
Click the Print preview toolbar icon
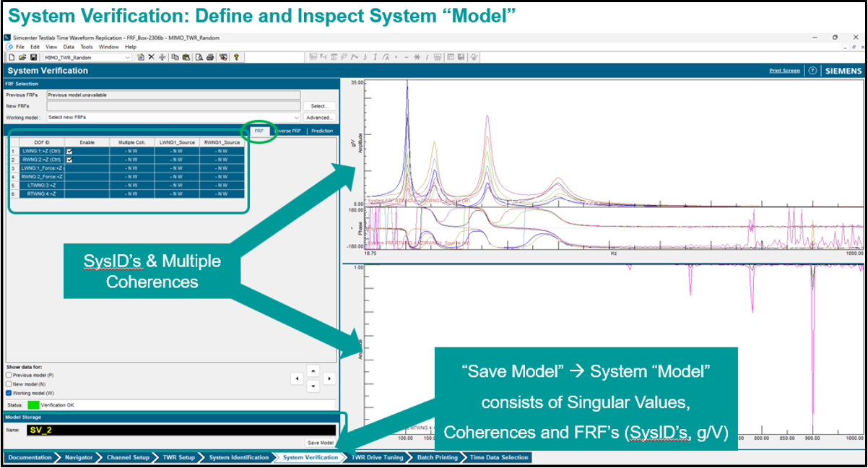click(199, 57)
